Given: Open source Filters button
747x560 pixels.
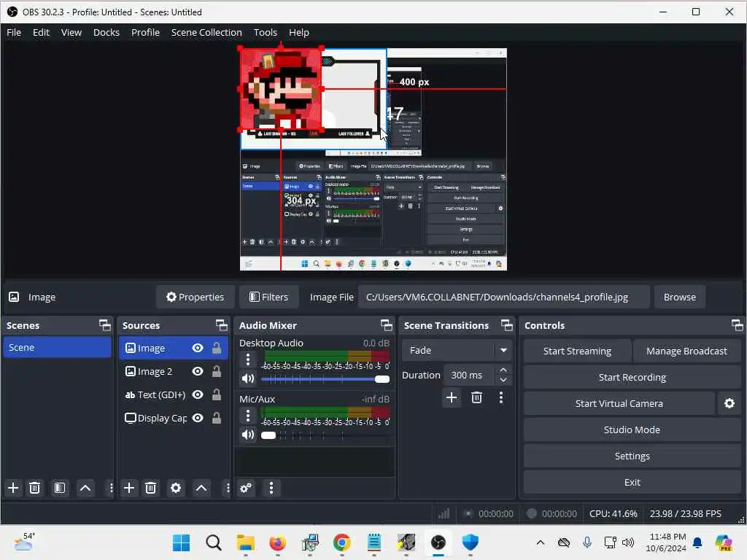Looking at the screenshot, I should pos(268,297).
